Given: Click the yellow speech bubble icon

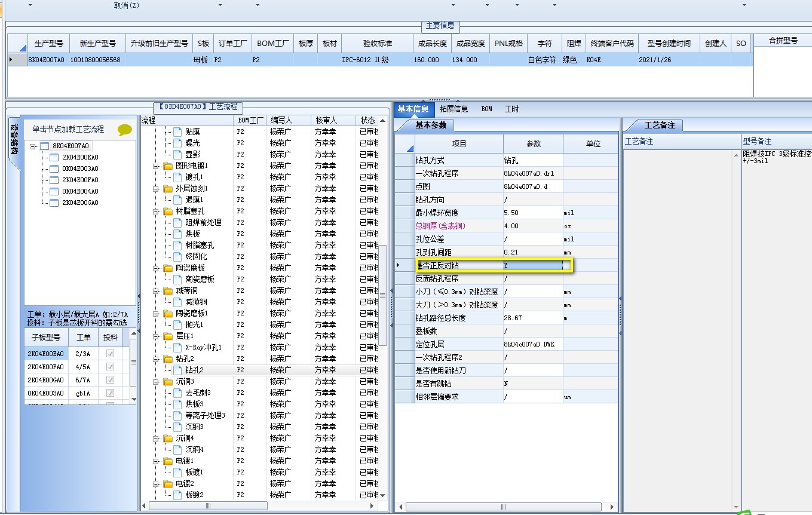Looking at the screenshot, I should pos(124,130).
